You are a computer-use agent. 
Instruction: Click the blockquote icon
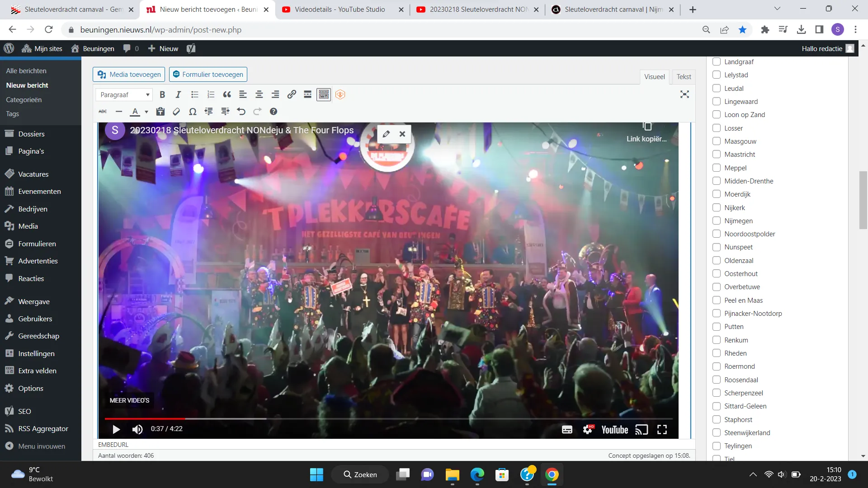coord(227,94)
